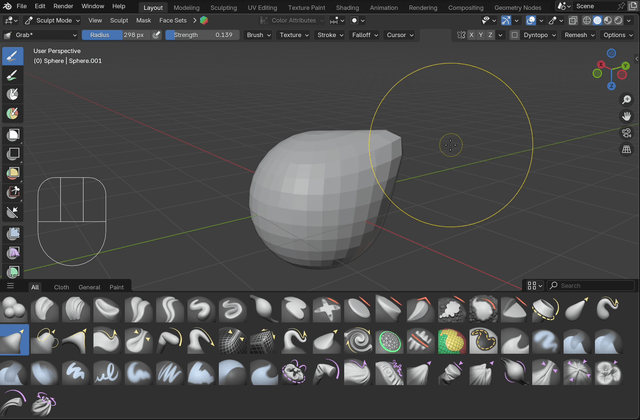This screenshot has height=420, width=640.
Task: Select the Box Hide tool
Action: coord(13,154)
